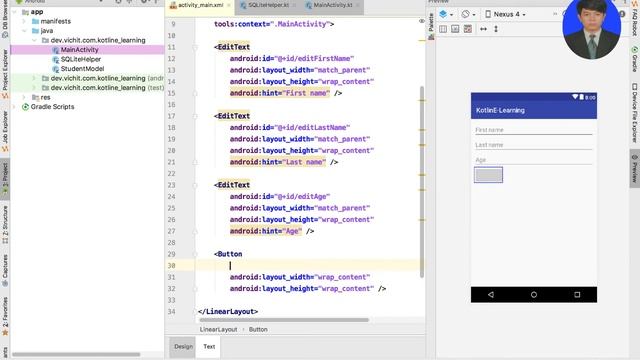
Task: Expand the manifests folder
Action: point(24,21)
